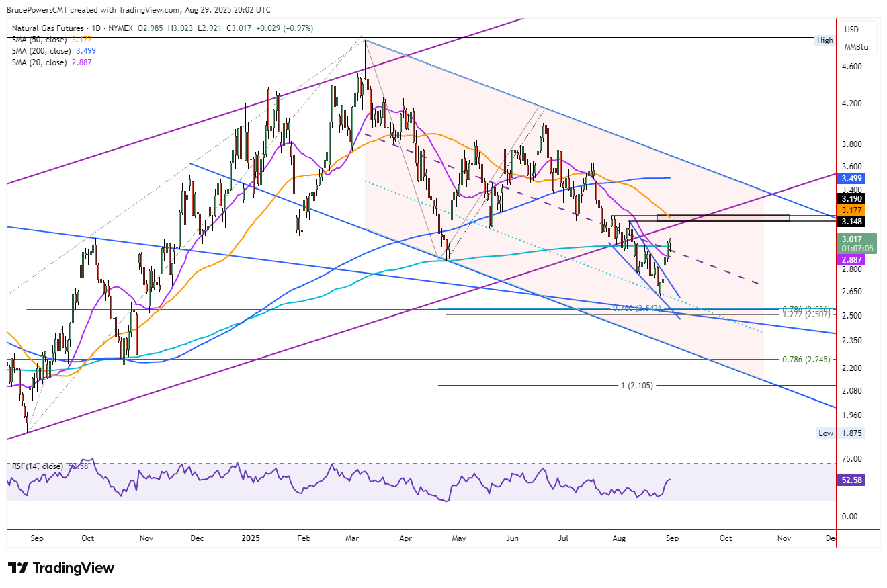Click the TradingView wordmark at bottom
Image resolution: width=887 pixels, height=588 pixels.
tap(73, 568)
